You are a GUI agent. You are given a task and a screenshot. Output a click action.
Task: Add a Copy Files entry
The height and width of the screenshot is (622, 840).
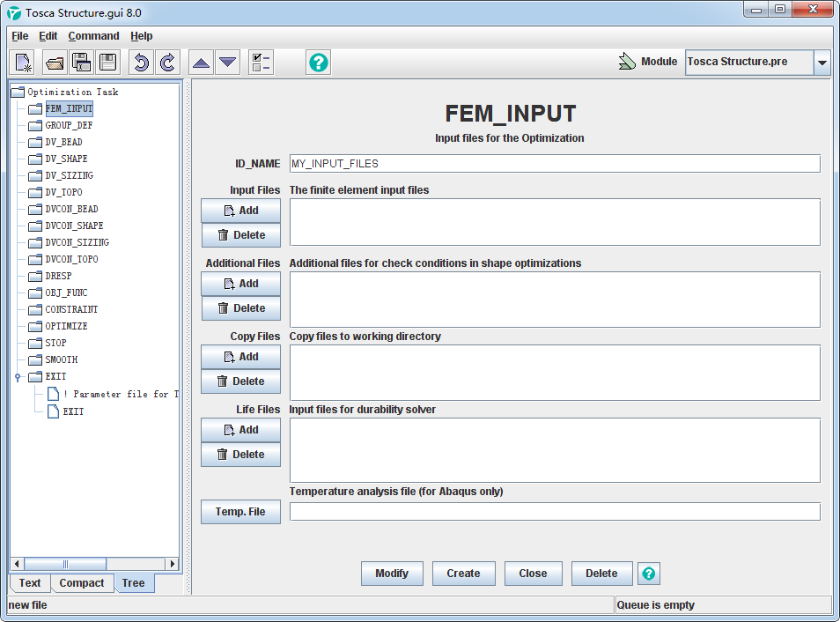[240, 357]
